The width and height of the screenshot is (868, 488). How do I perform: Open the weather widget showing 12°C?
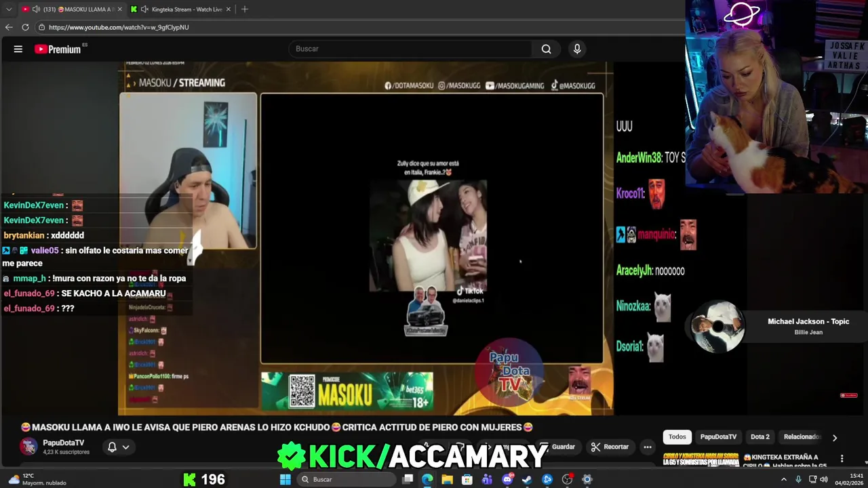tap(37, 479)
